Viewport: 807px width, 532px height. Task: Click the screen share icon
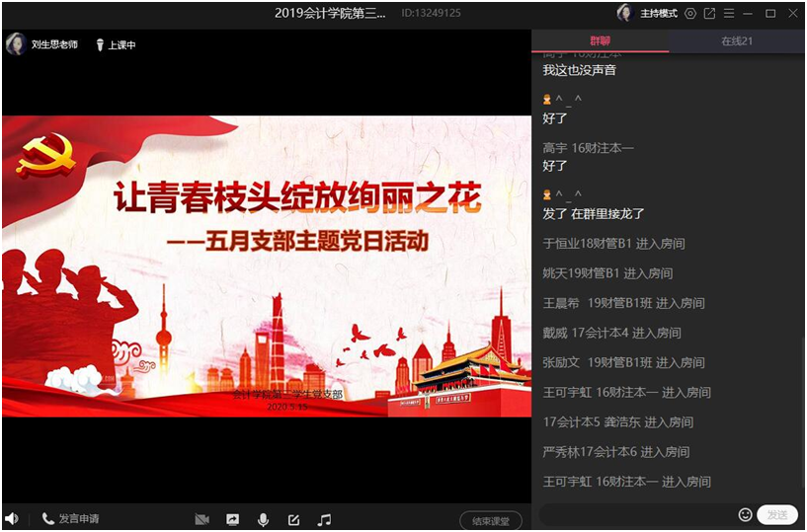(x=233, y=519)
